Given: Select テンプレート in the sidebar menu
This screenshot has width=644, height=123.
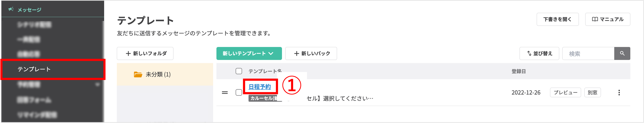Looking at the screenshot, I should tap(34, 69).
